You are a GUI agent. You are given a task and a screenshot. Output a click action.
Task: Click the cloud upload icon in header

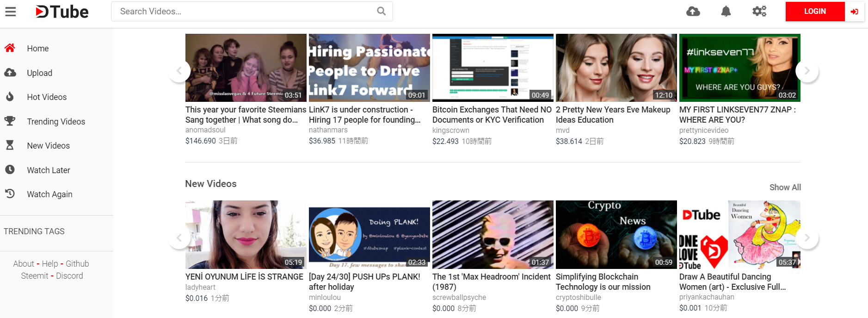tap(693, 11)
